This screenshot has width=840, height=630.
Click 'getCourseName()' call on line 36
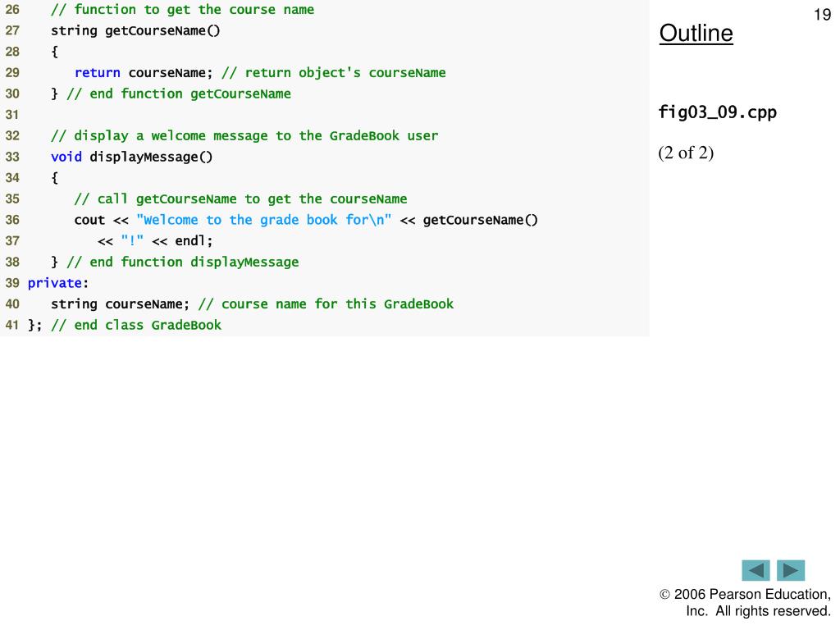click(480, 220)
